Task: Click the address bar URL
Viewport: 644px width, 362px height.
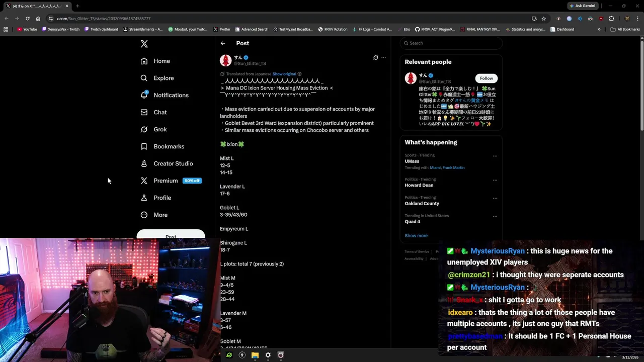Action: [103, 19]
